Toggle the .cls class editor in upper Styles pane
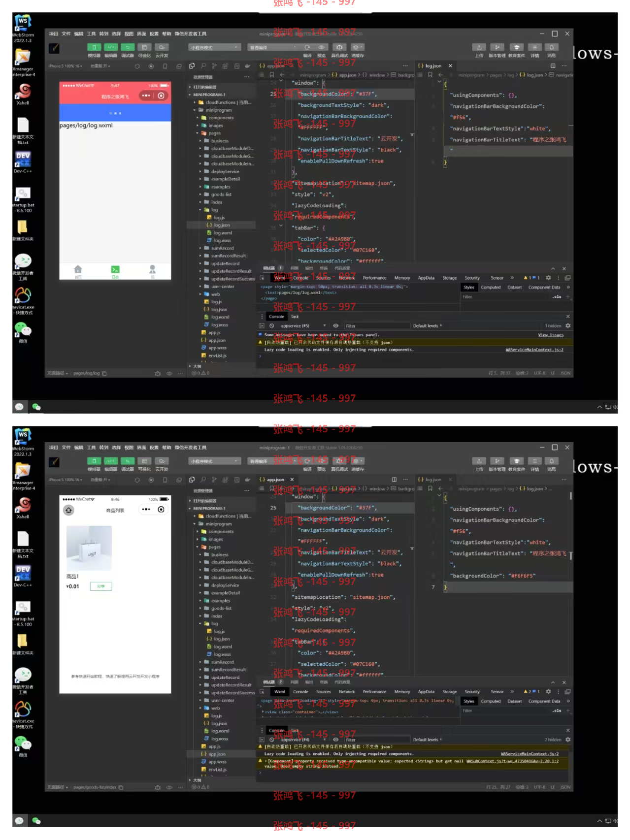The height and width of the screenshot is (840, 630). click(557, 297)
